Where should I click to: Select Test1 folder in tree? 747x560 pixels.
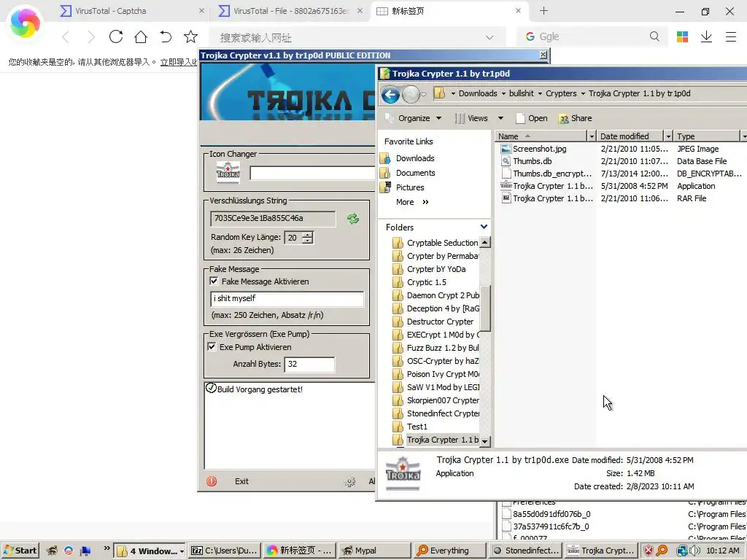click(410, 427)
